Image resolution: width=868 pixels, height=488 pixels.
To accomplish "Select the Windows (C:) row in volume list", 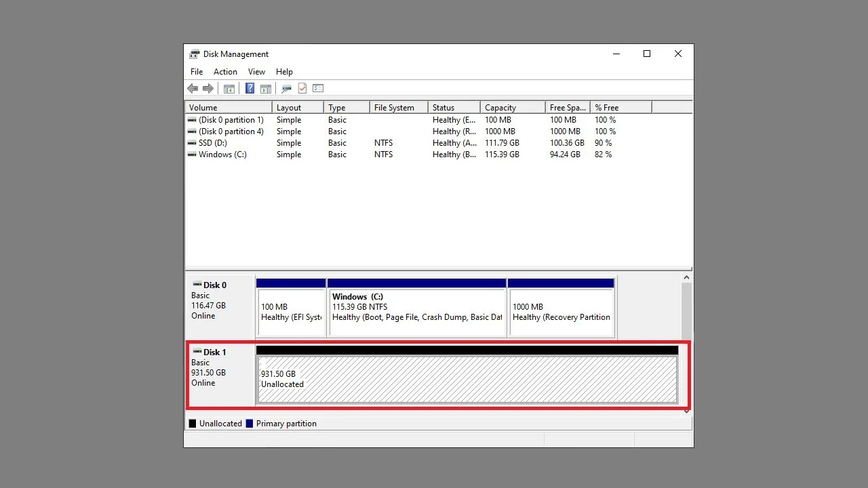I will (x=222, y=155).
